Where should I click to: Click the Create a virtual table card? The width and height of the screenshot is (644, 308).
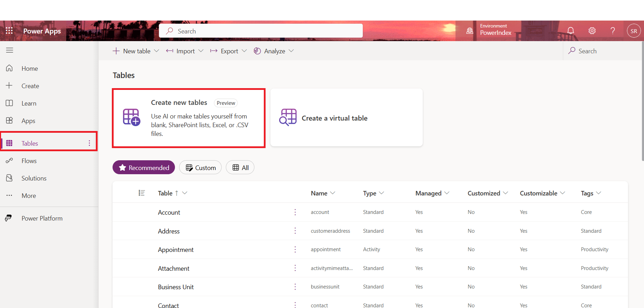[346, 118]
